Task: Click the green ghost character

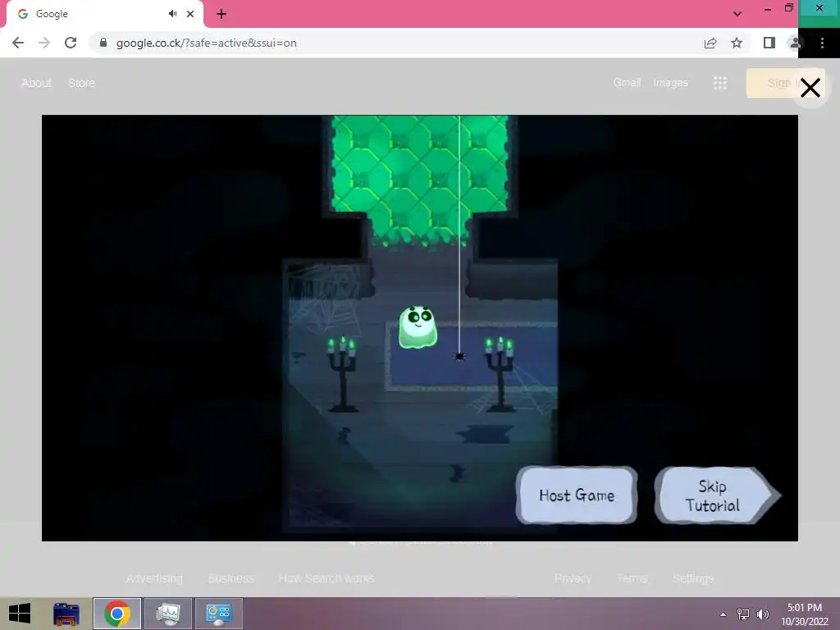Action: (x=418, y=326)
